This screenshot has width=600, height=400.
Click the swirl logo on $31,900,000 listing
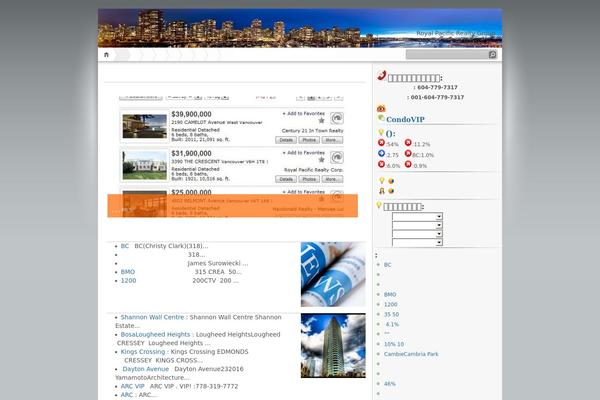pos(337,157)
